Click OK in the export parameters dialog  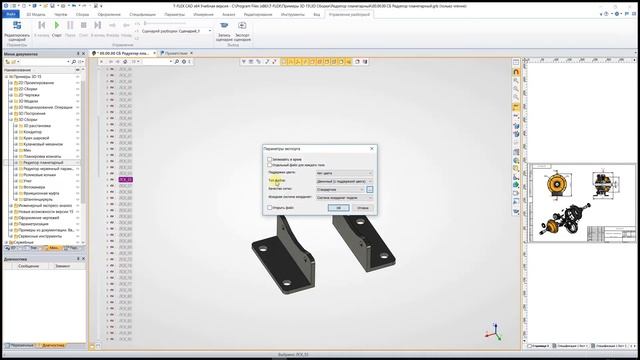338,208
